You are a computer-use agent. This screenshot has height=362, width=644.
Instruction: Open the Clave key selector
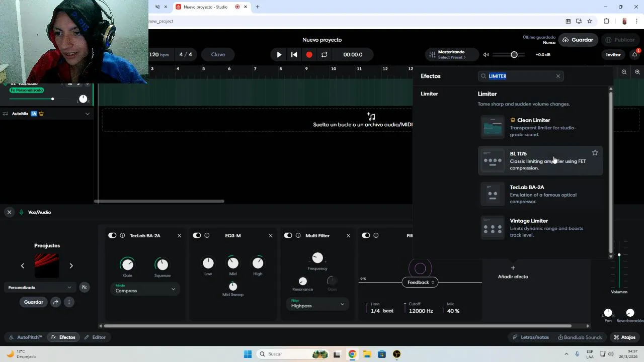tap(218, 54)
